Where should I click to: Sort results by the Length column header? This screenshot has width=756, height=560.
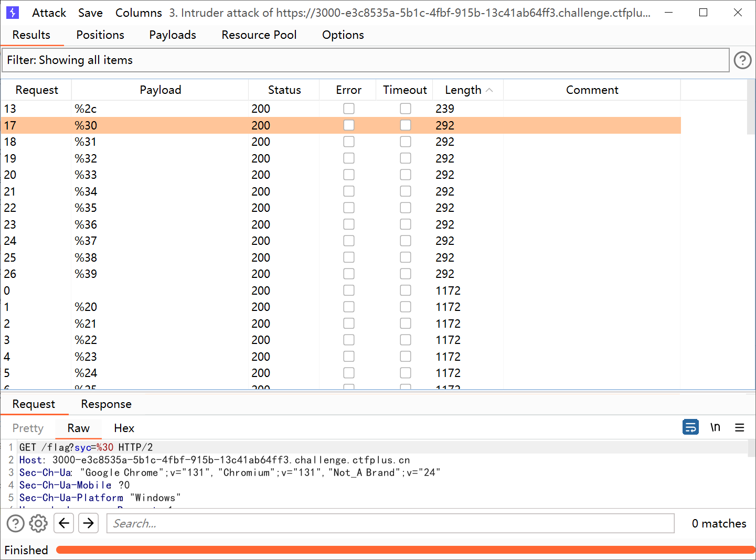(463, 90)
